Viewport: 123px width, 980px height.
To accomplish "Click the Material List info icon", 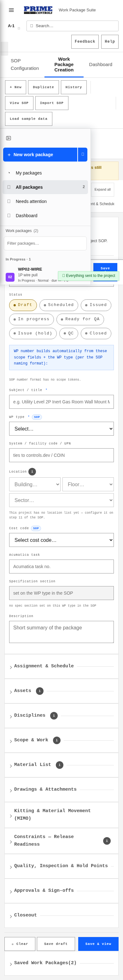I will coord(60,765).
